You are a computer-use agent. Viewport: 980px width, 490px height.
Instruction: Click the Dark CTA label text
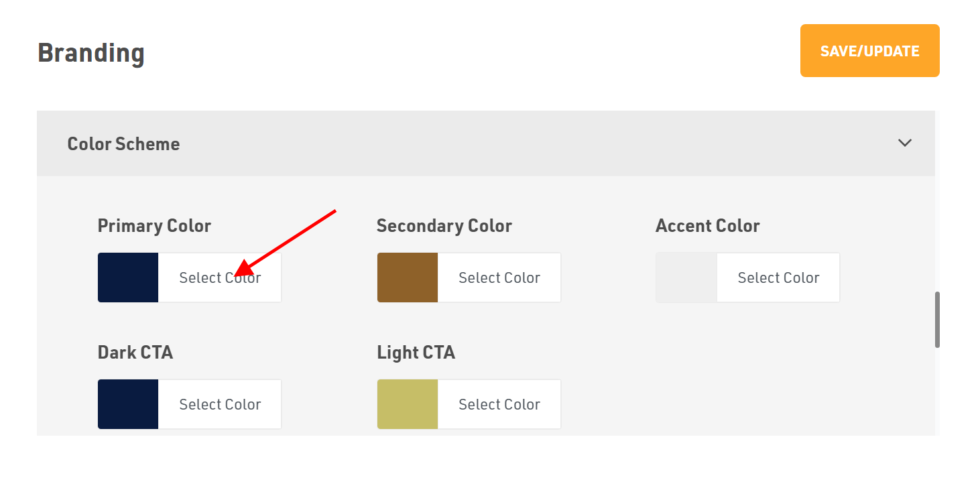(135, 353)
